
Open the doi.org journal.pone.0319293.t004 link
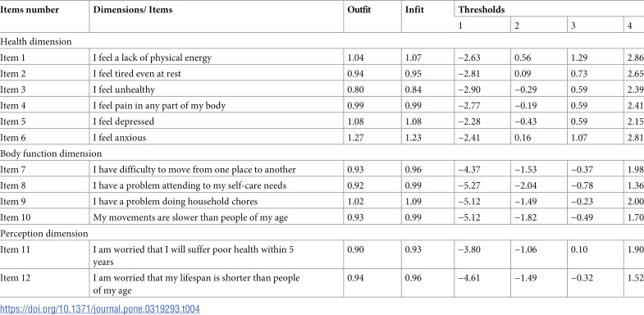pyautogui.click(x=100, y=308)
